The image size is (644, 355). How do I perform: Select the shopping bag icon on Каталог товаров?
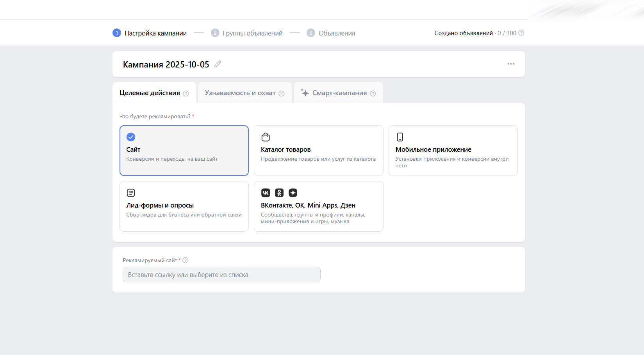click(266, 137)
